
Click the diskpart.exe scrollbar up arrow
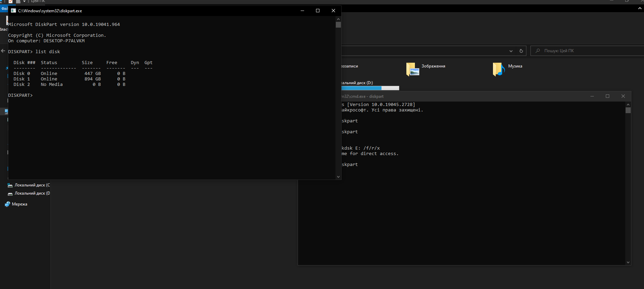338,19
